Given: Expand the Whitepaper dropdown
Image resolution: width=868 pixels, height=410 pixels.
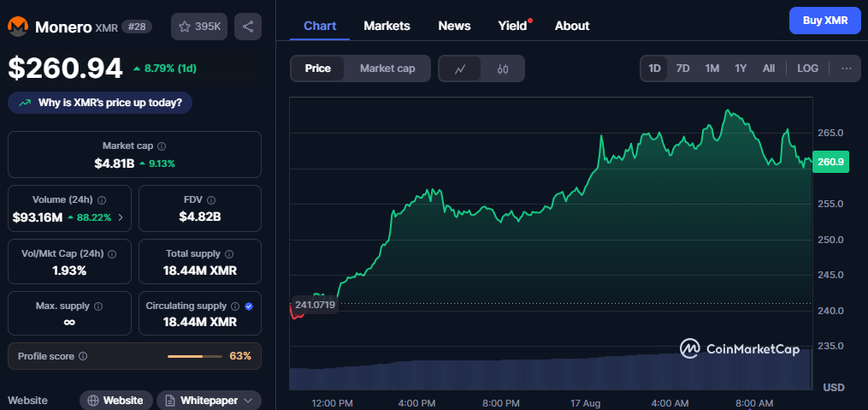Looking at the screenshot, I should pyautogui.click(x=247, y=400).
